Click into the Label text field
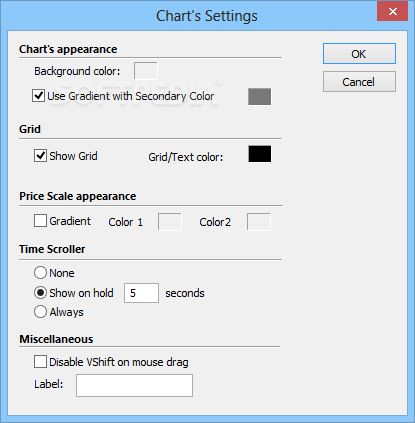Screen dimensions: 415x423 pos(134,385)
